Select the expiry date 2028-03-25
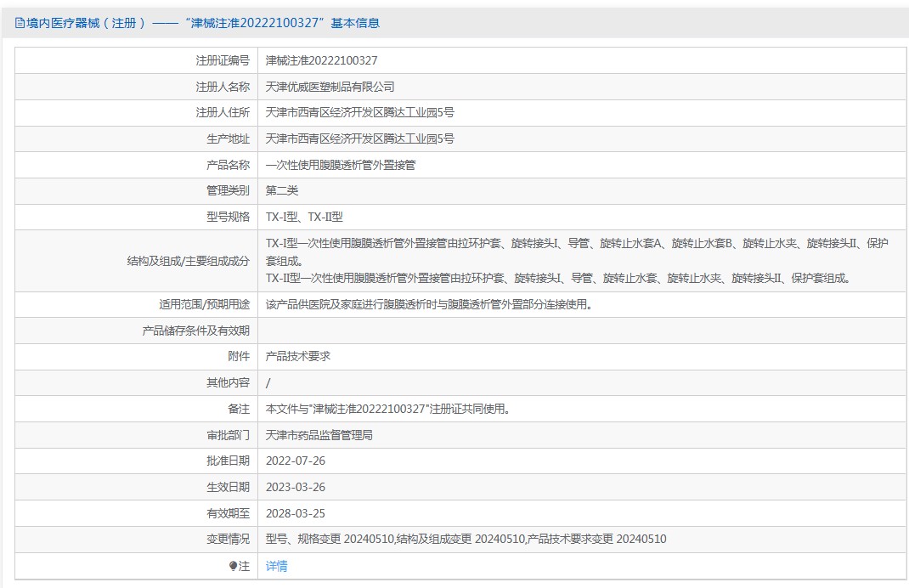Viewport: 909px width, 588px height. pos(295,513)
